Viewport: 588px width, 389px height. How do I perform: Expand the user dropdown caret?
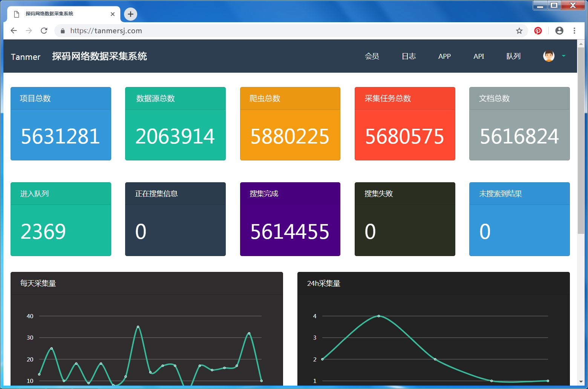click(563, 56)
